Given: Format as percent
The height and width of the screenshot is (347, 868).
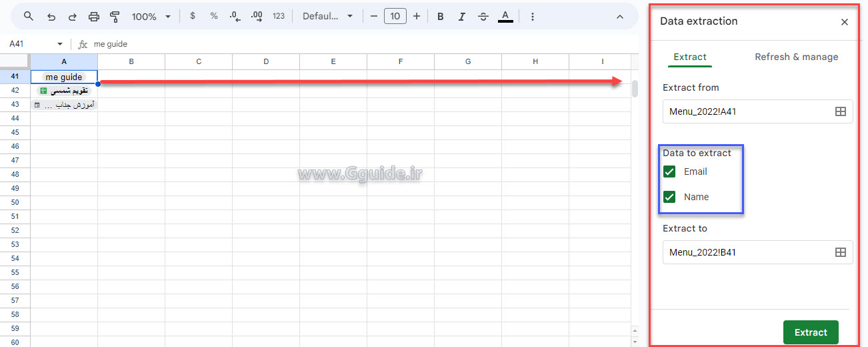Looking at the screenshot, I should point(214,16).
